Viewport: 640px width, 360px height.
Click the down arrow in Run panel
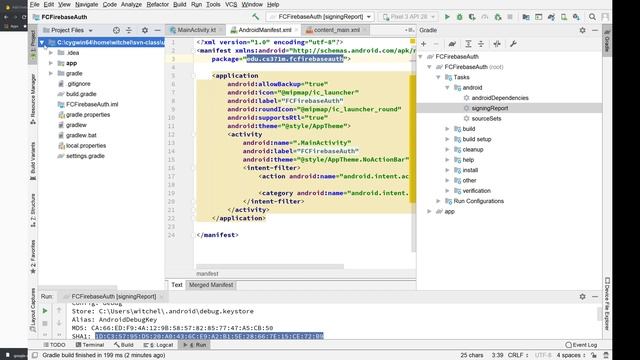(59, 323)
